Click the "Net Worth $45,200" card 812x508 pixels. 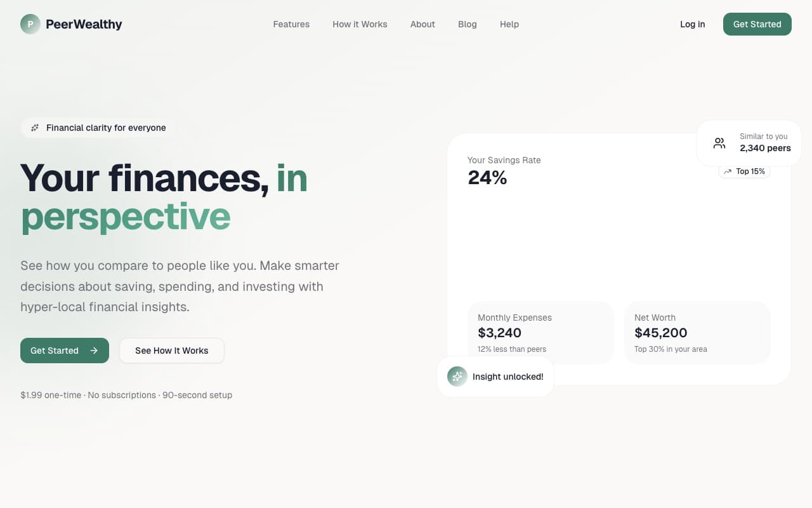click(697, 332)
